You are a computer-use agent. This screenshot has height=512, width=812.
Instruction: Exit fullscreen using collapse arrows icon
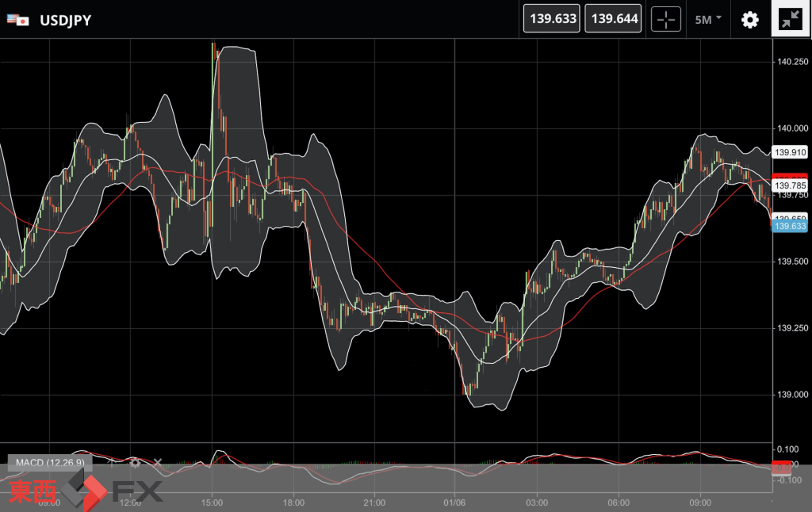791,19
